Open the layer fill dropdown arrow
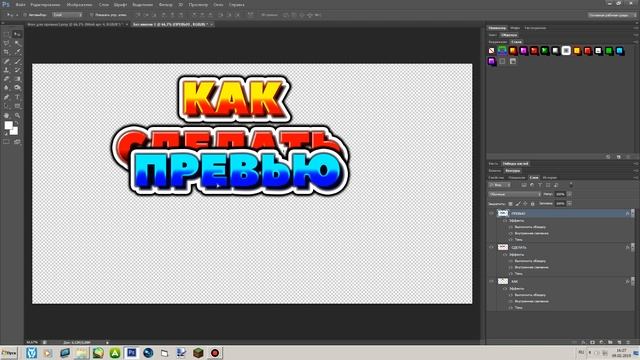640x360 pixels. pyautogui.click(x=569, y=203)
